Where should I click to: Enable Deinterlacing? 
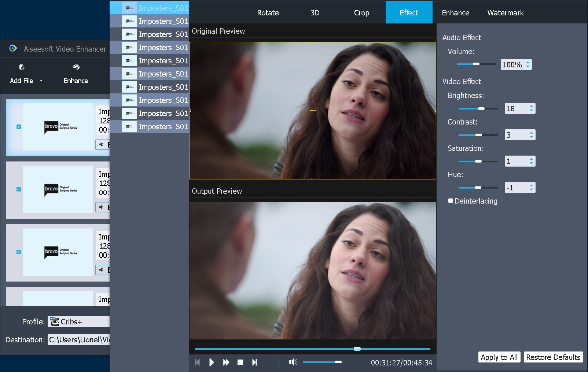451,201
